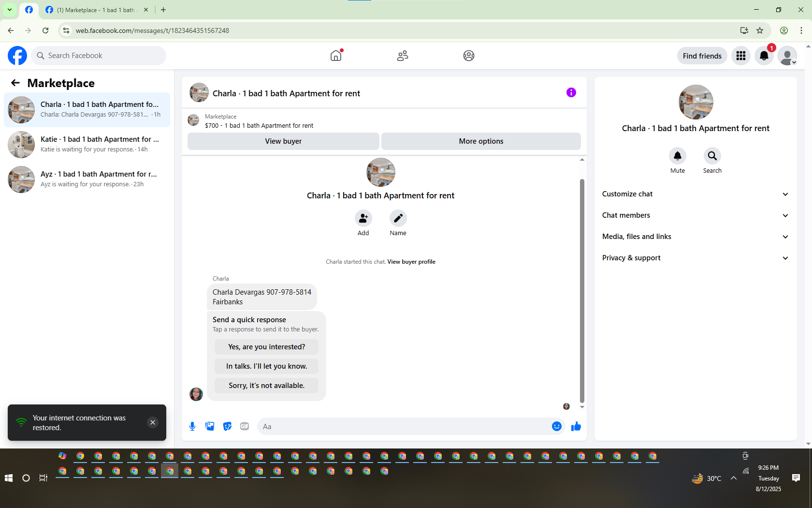Click listing thumbnail in right info panel

[696, 102]
